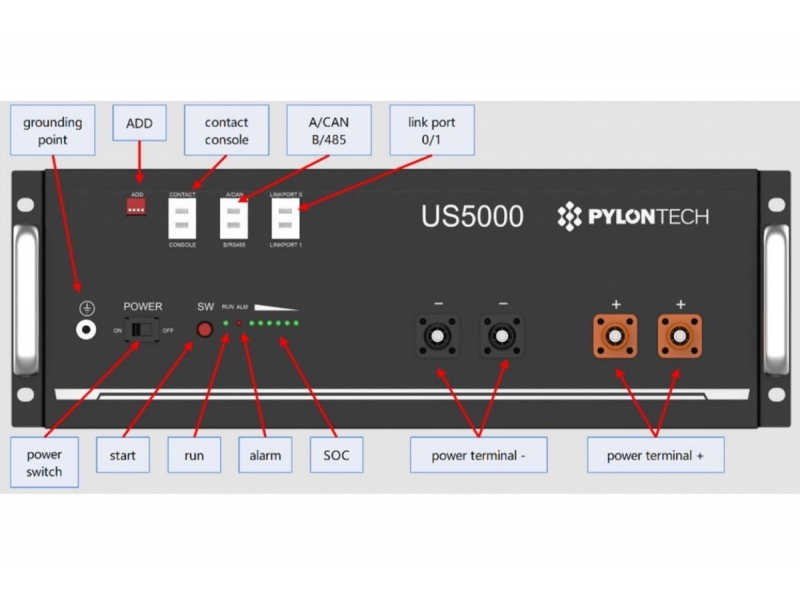This screenshot has height=600, width=800.
Task: Click the right orange positive power terminal
Action: [x=680, y=336]
